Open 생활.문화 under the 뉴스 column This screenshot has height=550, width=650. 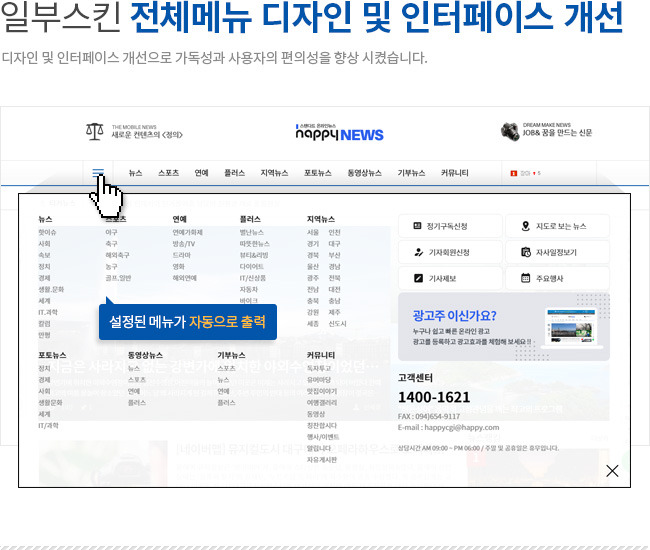pyautogui.click(x=51, y=289)
